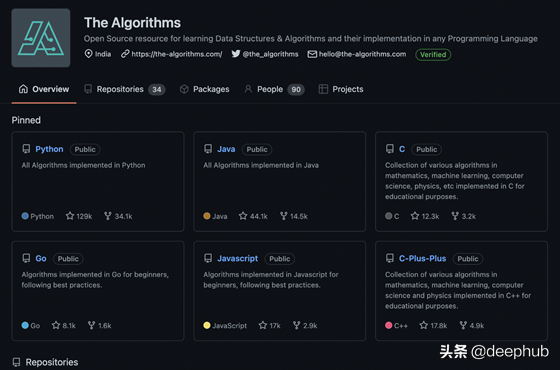Click the envelope mail icon
This screenshot has width=560, height=370.
[312, 54]
